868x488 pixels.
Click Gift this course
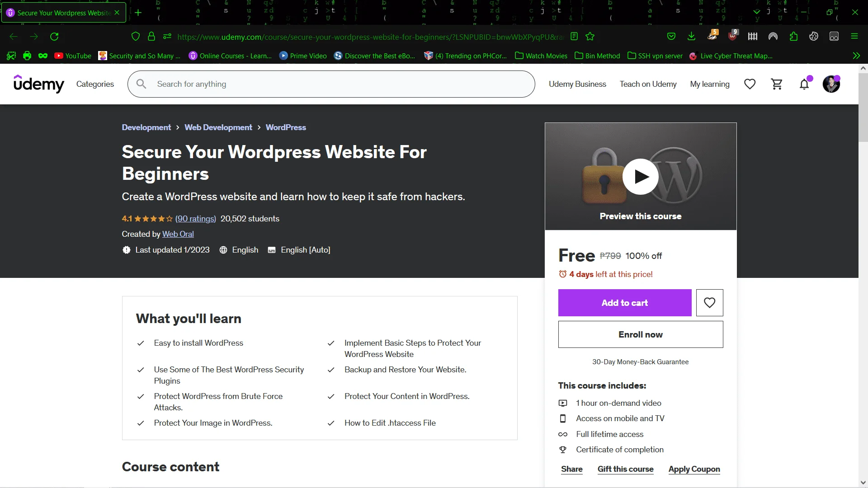(x=626, y=469)
